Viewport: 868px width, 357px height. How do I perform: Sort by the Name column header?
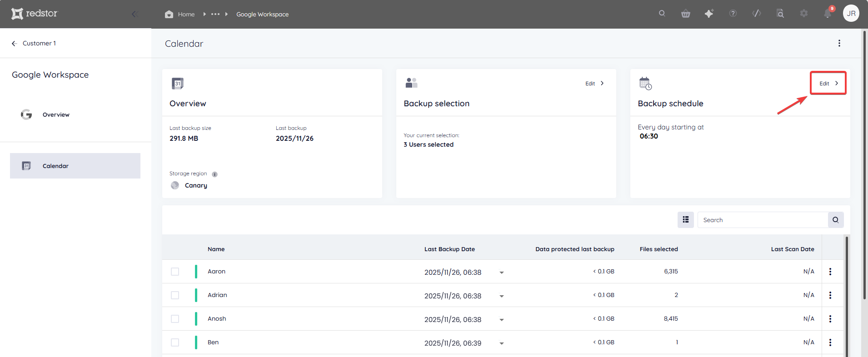[x=216, y=249]
